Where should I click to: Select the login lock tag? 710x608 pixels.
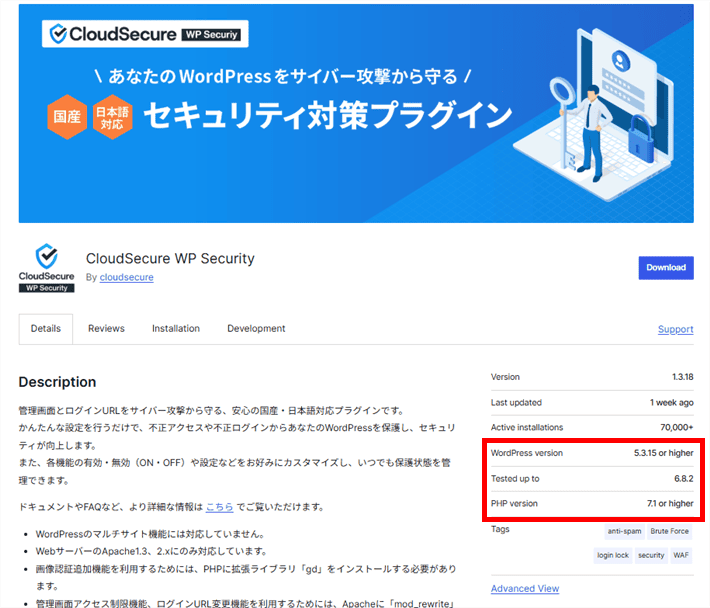613,555
